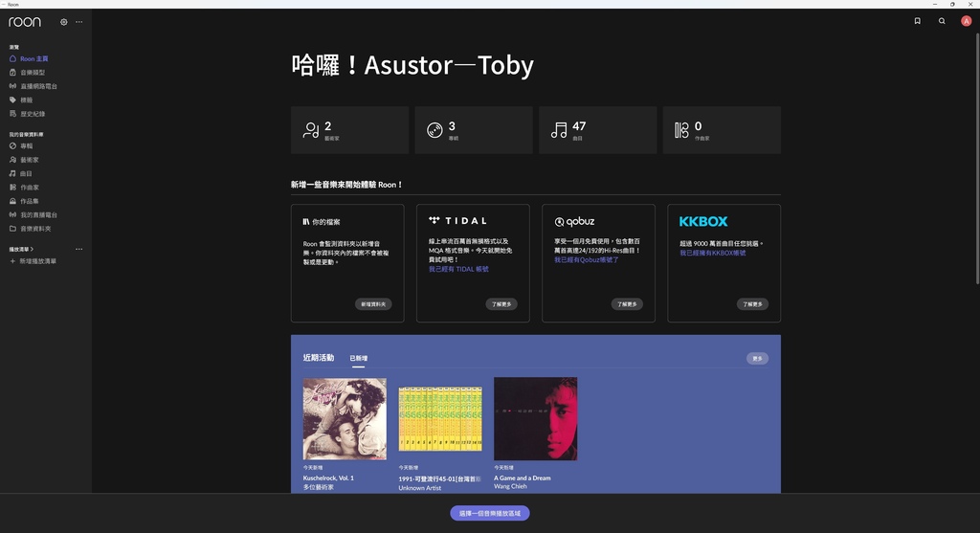Click 新增資料夾 button on files card
Viewport: 980px width, 533px height.
click(x=373, y=304)
